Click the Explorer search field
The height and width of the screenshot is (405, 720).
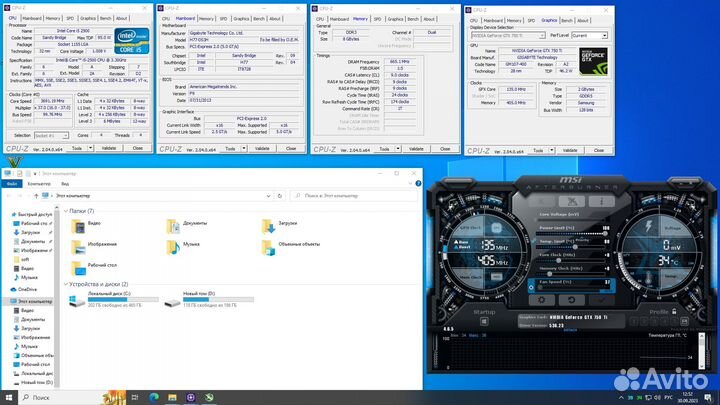click(354, 196)
